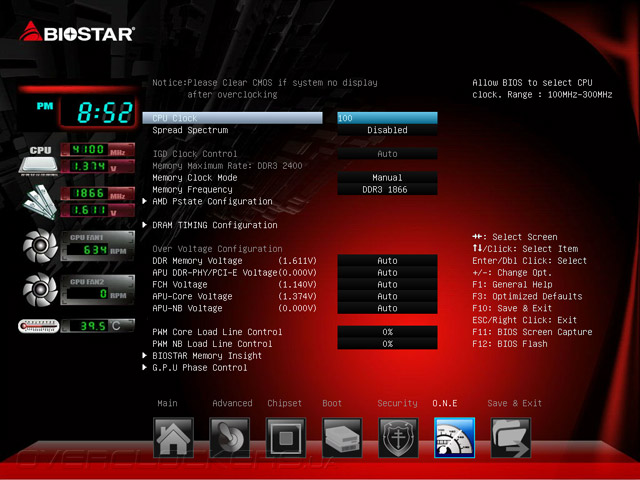Switch to the Chipset tab label
The height and width of the screenshot is (480, 640).
coord(284,403)
